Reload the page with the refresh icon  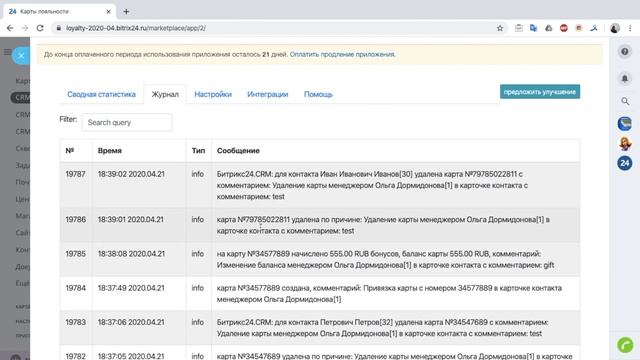click(x=40, y=28)
